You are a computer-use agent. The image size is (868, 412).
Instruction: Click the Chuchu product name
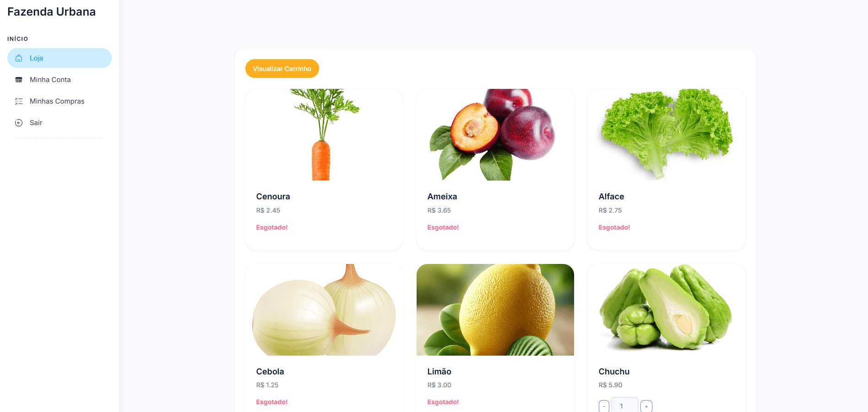tap(614, 372)
